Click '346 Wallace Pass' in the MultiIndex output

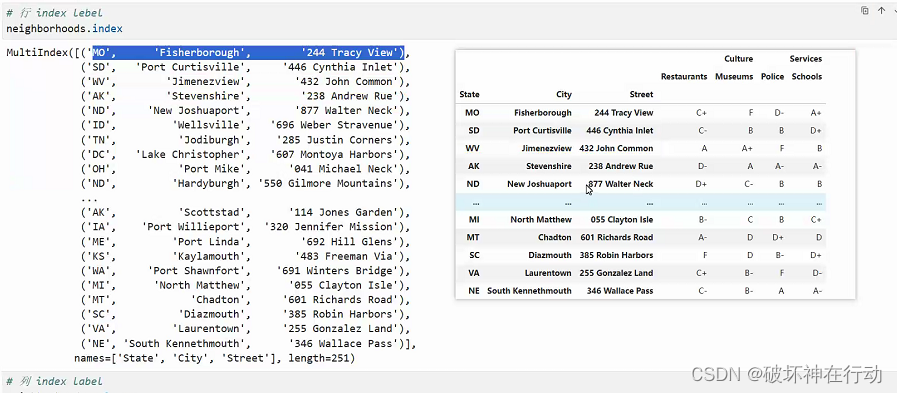[343, 343]
